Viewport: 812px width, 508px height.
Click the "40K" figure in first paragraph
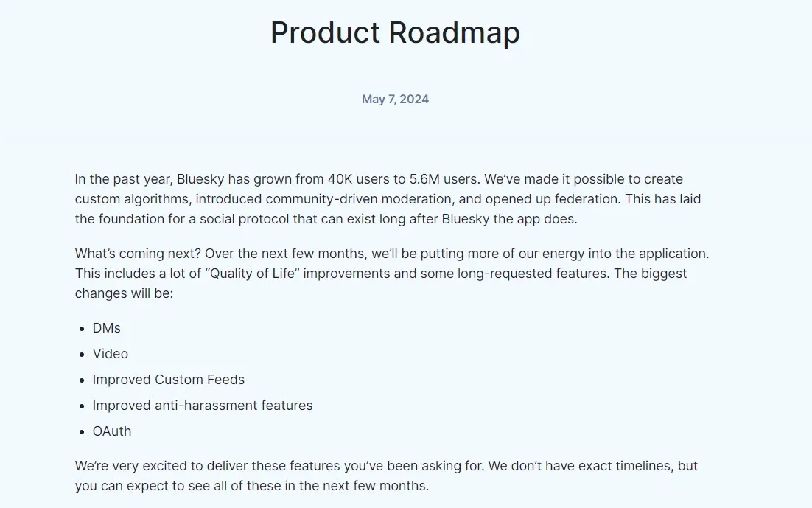340,179
